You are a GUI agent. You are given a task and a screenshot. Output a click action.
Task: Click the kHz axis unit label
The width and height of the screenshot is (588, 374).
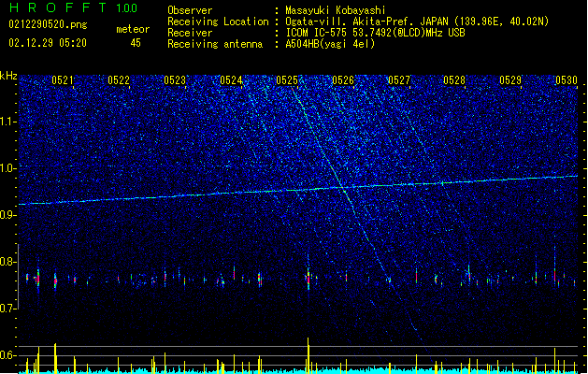8,76
